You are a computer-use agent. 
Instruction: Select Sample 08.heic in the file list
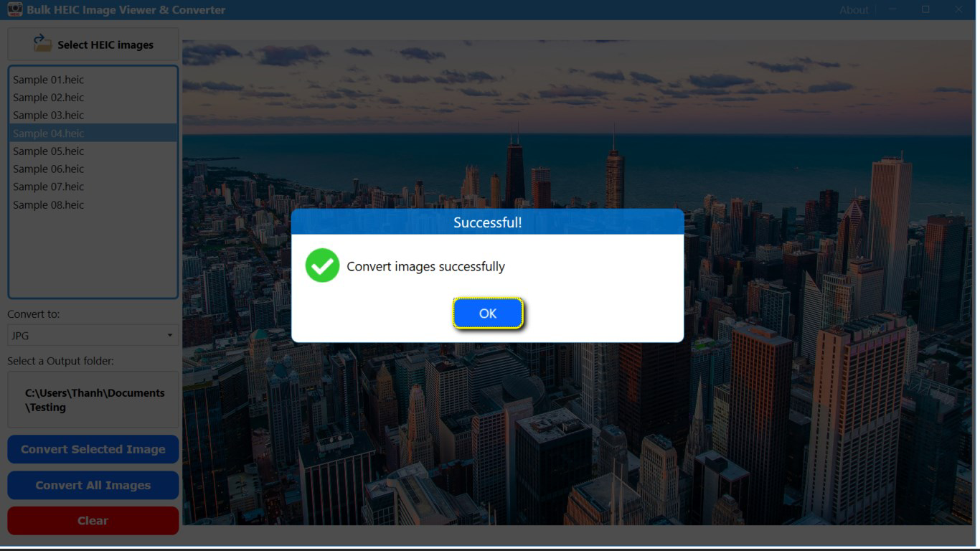(93, 205)
